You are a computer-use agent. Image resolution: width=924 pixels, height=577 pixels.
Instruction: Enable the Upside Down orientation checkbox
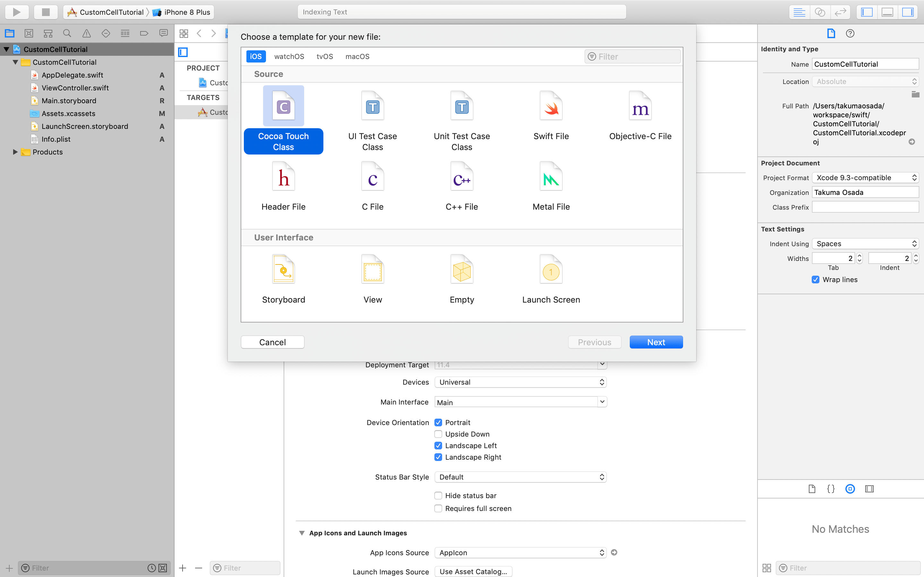coord(438,434)
